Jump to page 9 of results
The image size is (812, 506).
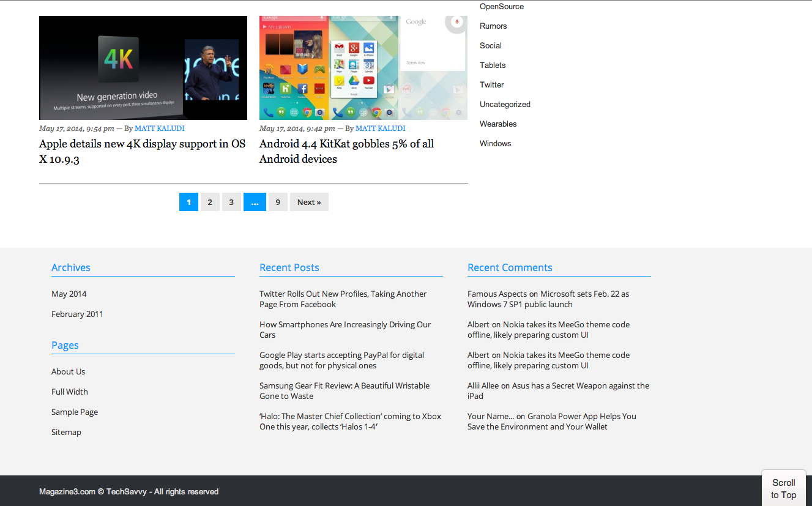pos(278,202)
